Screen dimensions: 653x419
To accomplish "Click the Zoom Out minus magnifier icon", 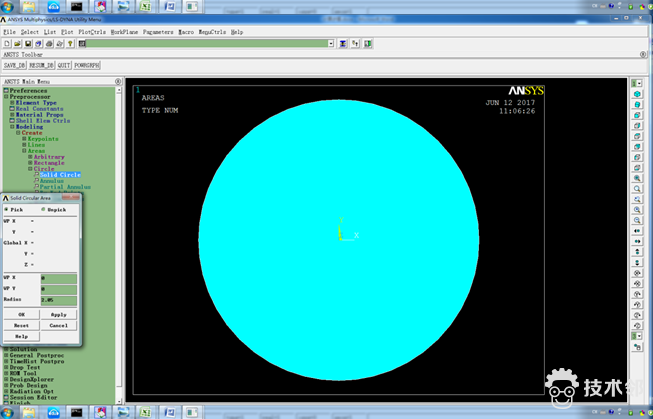I will point(637,220).
